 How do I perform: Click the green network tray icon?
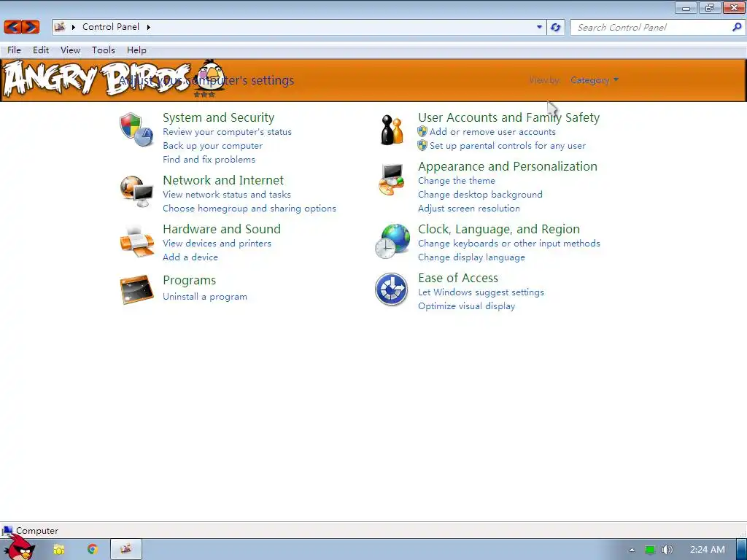[x=650, y=550]
